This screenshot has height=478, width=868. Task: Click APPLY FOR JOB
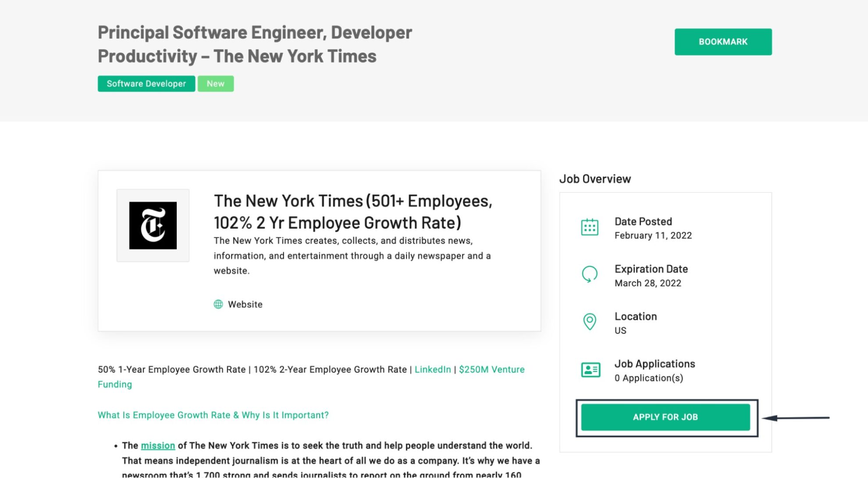pos(665,417)
